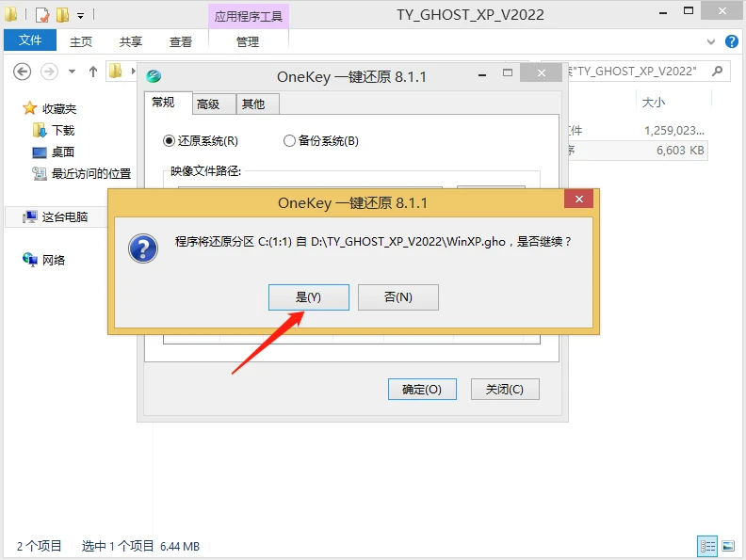The width and height of the screenshot is (746, 560).
Task: Click Explorer title bar folder icon
Action: [10, 14]
